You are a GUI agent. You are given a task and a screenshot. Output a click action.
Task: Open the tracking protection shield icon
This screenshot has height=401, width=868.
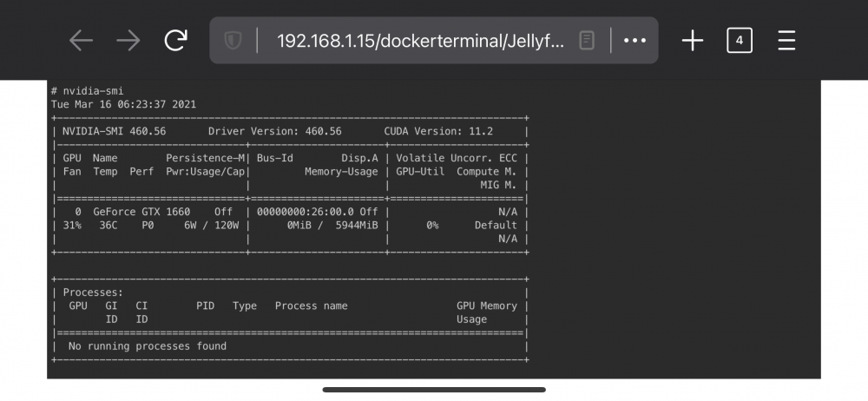tap(233, 41)
